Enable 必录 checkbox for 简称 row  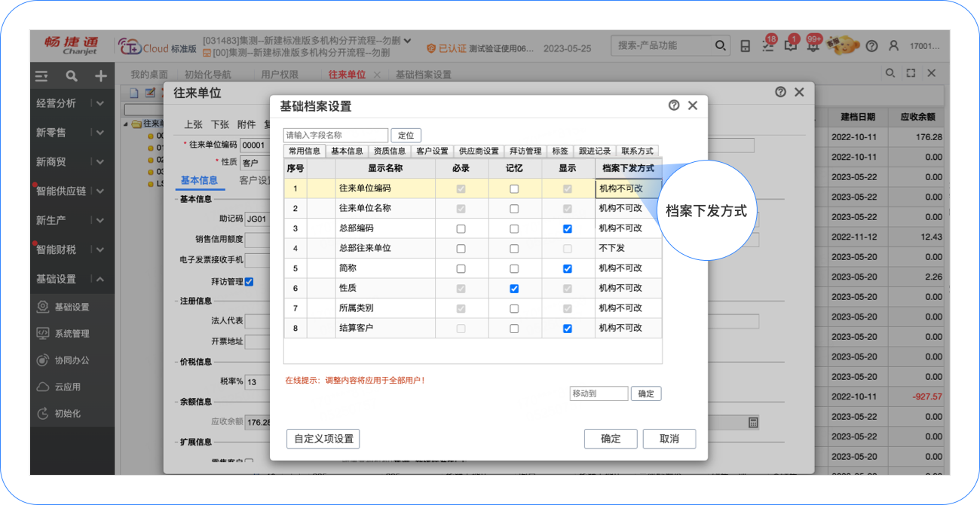pyautogui.click(x=461, y=268)
